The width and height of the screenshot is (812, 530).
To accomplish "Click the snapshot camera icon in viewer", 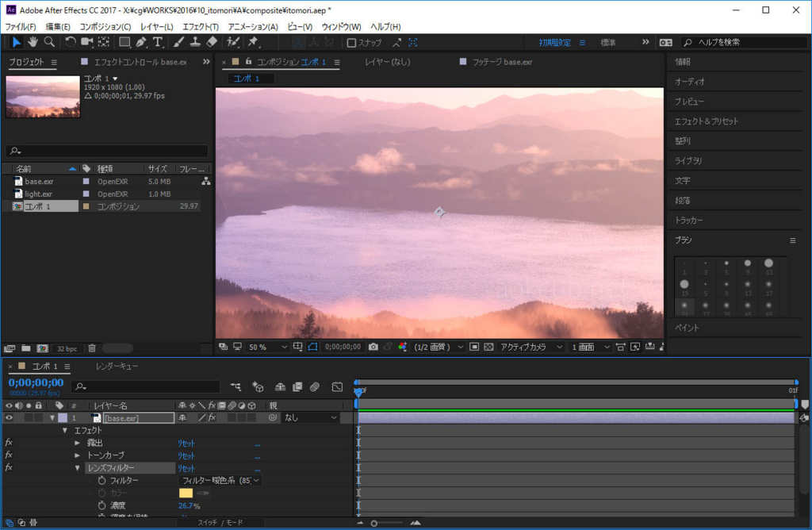I will point(373,347).
